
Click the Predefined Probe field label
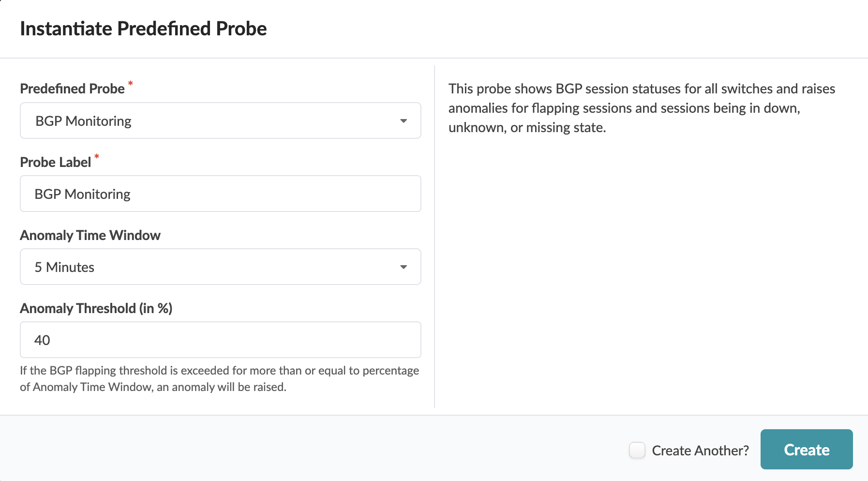(72, 89)
